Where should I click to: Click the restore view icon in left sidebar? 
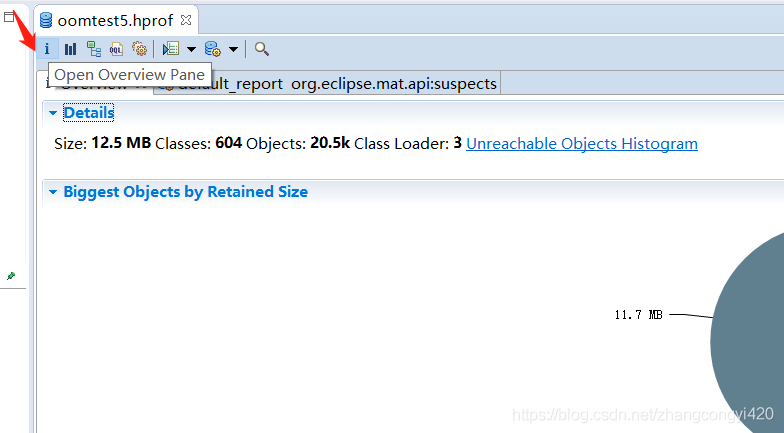(8, 17)
